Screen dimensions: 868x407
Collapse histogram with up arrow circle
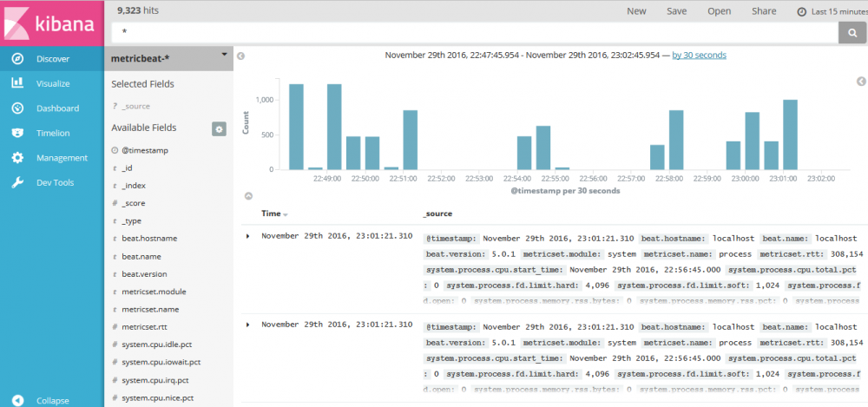pos(248,195)
